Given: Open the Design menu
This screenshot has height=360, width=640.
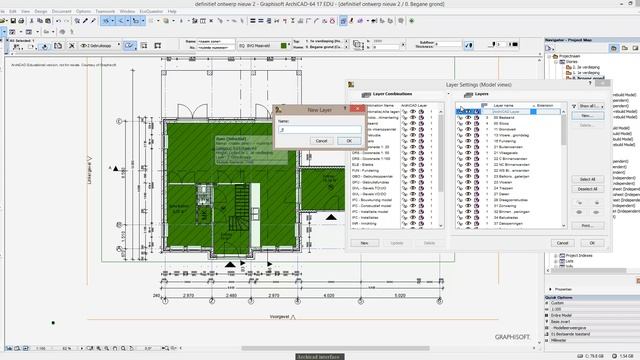Looking at the screenshot, I should pos(41,11).
